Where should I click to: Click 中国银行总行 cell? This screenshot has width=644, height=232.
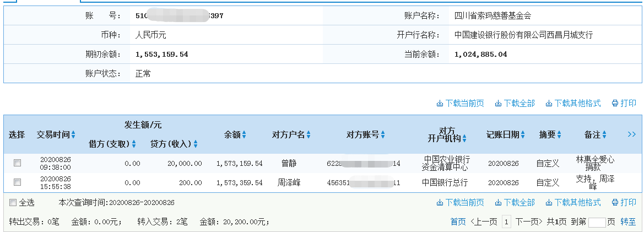click(445, 183)
